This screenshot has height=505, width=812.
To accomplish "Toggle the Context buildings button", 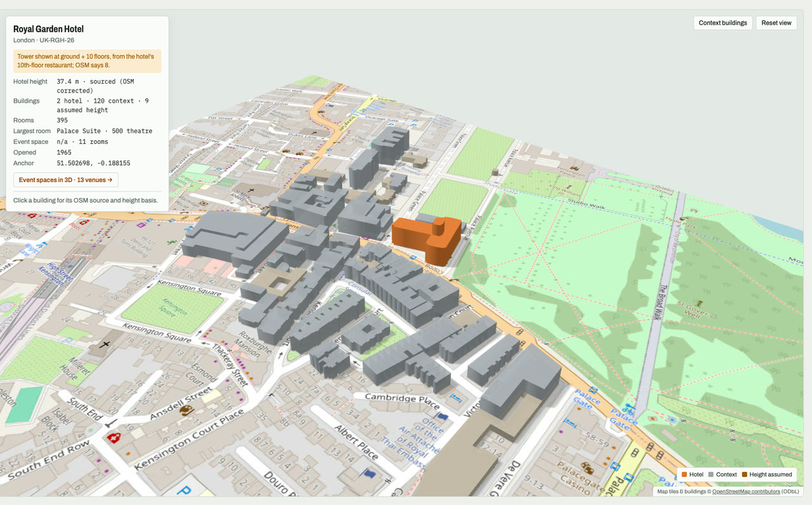I will pos(723,23).
